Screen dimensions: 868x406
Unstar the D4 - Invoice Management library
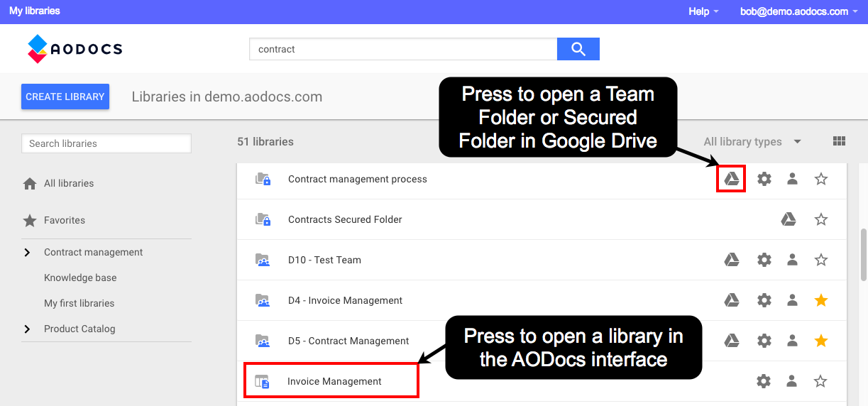pyautogui.click(x=821, y=300)
